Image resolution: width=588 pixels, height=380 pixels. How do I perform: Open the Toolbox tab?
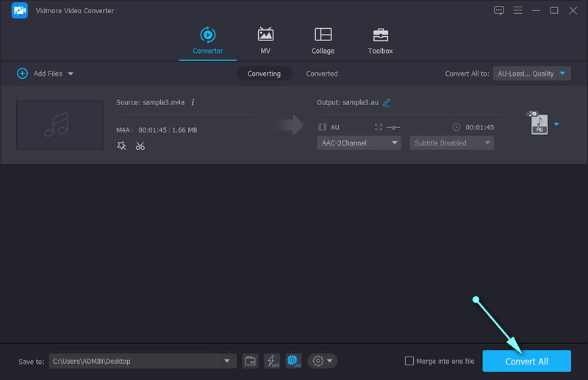coord(380,41)
